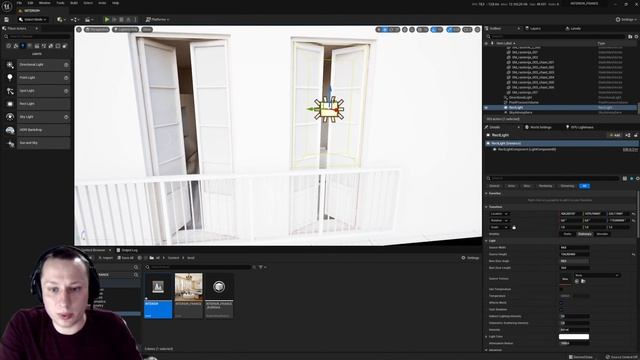Click the Unreal Engine logo icon
Screen dimensions: 640x360
point(7,7)
